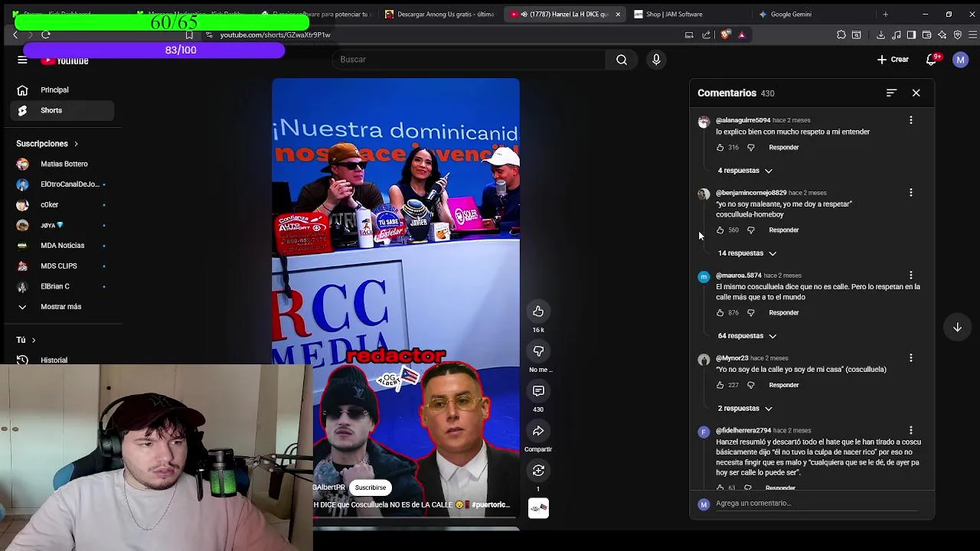Expand the 4 respuestas thread
The width and height of the screenshot is (980, 551).
tap(745, 171)
